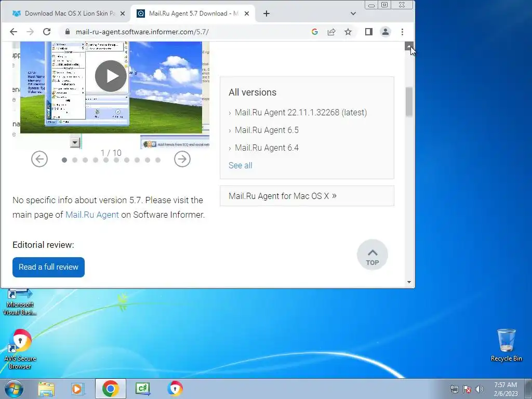This screenshot has width=532, height=399.
Task: View site information via the lock icon
Action: (x=67, y=32)
